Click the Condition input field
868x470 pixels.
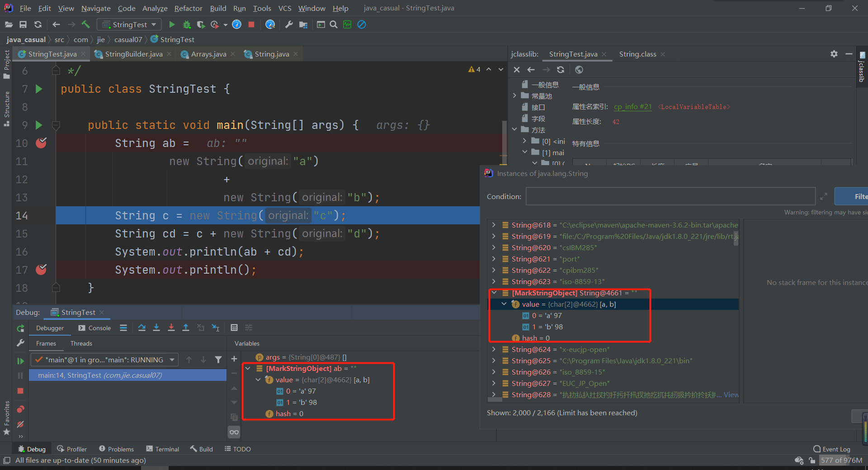click(x=670, y=196)
